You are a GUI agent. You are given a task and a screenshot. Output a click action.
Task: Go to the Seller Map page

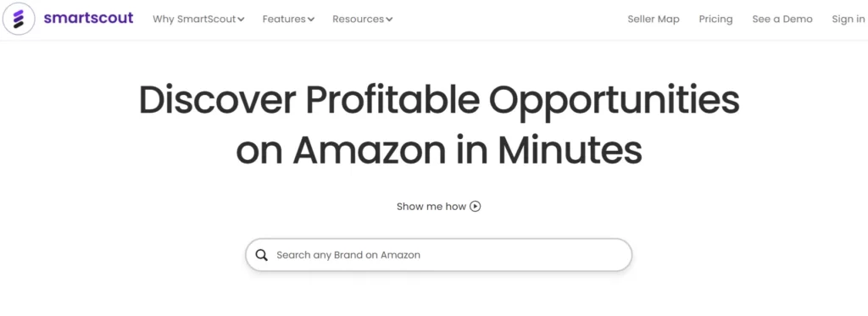pyautogui.click(x=654, y=19)
